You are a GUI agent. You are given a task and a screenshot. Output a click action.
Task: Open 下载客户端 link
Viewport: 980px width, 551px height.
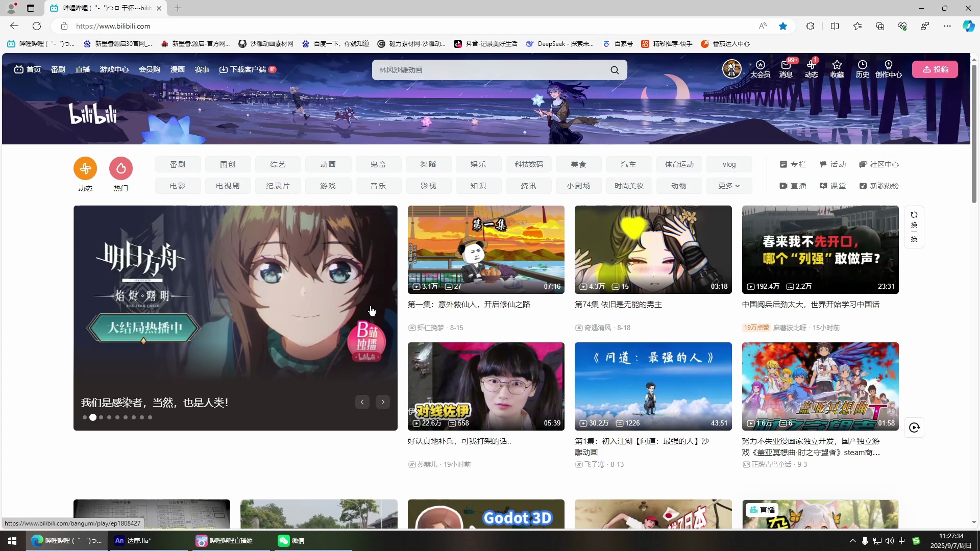coord(248,69)
